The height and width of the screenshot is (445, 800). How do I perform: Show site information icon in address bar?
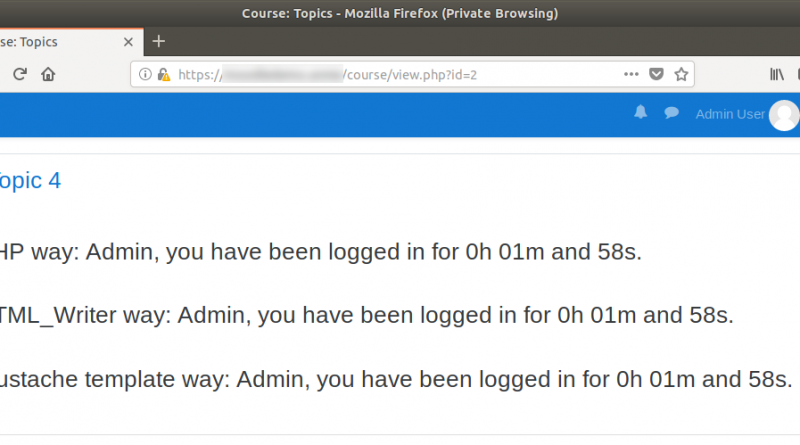[145, 75]
